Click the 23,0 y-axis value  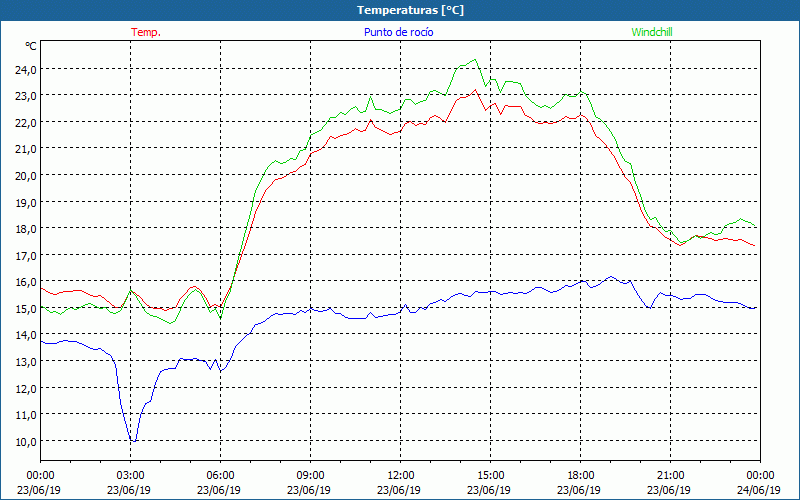pyautogui.click(x=25, y=96)
